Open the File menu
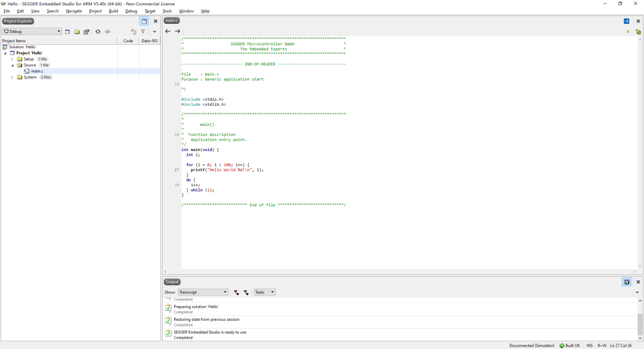 coord(7,11)
